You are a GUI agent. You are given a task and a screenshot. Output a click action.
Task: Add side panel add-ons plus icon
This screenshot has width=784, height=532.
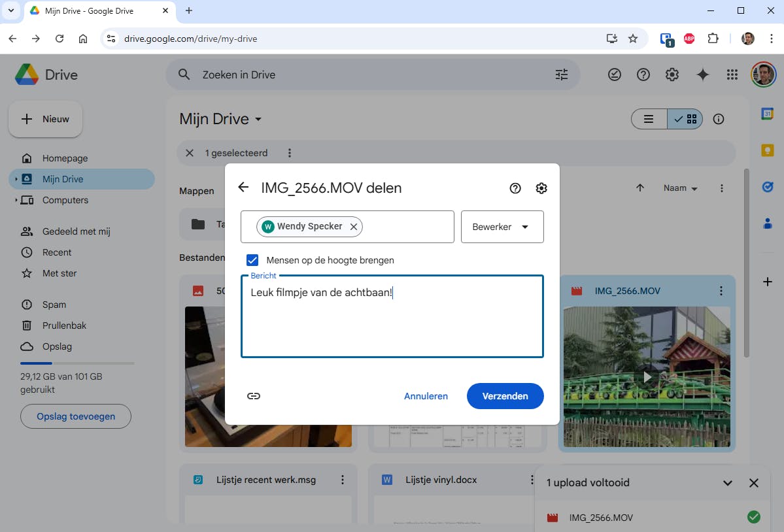coord(768,282)
